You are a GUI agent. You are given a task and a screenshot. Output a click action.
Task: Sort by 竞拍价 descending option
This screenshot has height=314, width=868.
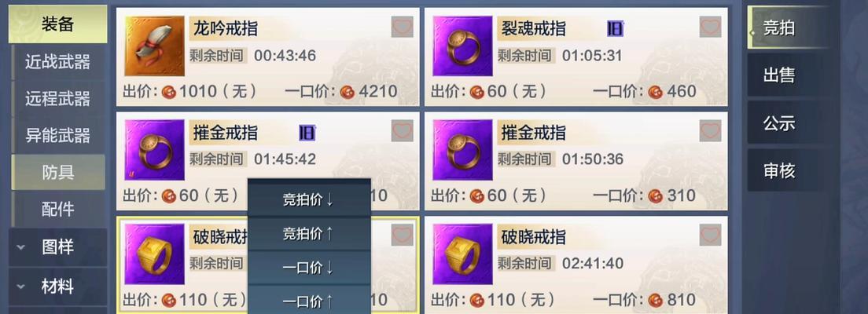[x=309, y=199]
